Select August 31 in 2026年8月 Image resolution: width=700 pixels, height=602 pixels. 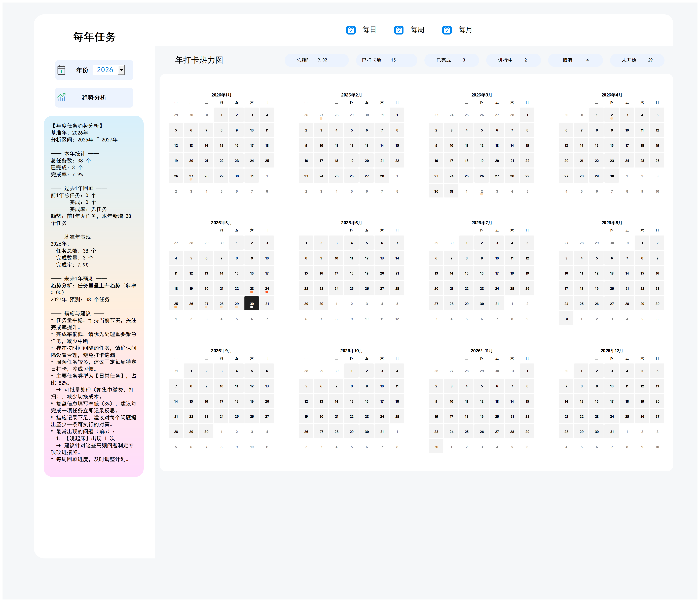(x=566, y=319)
